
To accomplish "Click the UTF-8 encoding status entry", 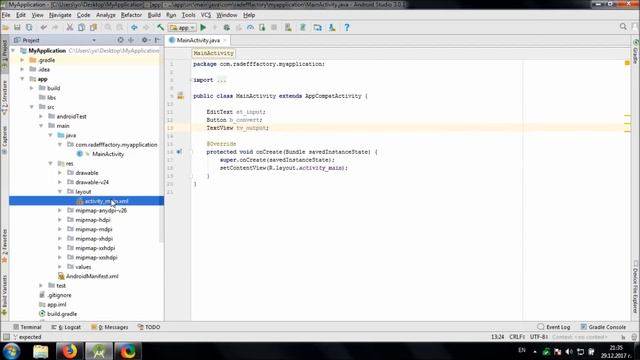I will (539, 337).
